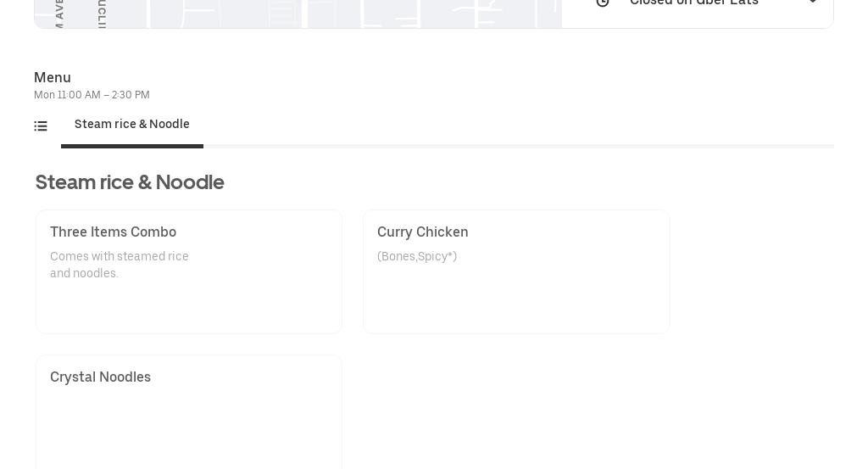Image resolution: width=868 pixels, height=469 pixels.
Task: Expand the store hours chevron arrow
Action: point(812,3)
